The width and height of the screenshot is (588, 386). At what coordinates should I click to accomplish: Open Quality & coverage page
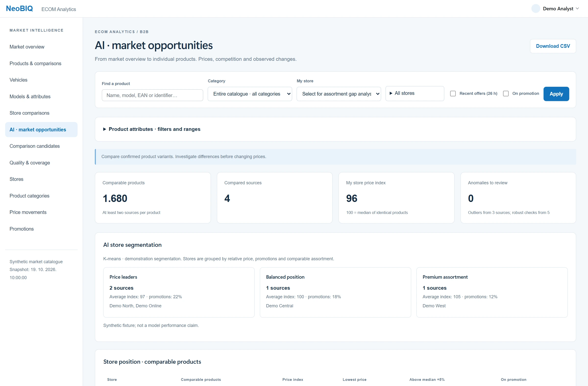pos(30,163)
